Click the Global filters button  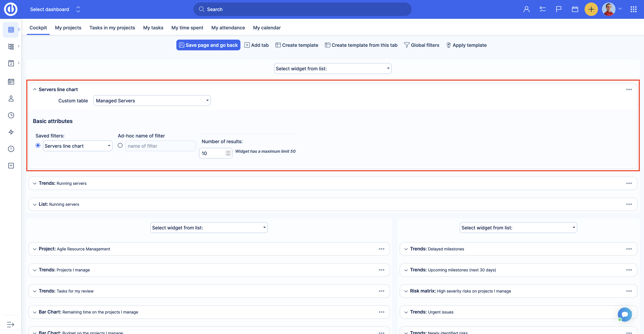[422, 45]
